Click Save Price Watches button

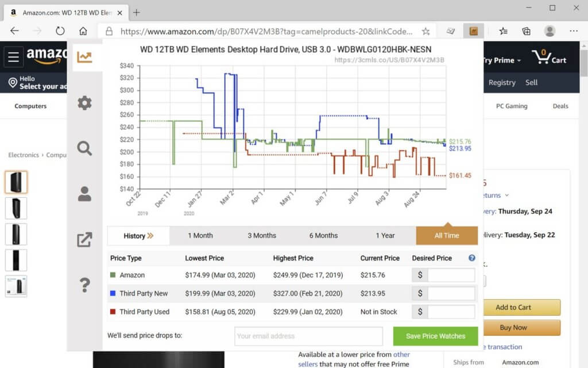(x=435, y=336)
